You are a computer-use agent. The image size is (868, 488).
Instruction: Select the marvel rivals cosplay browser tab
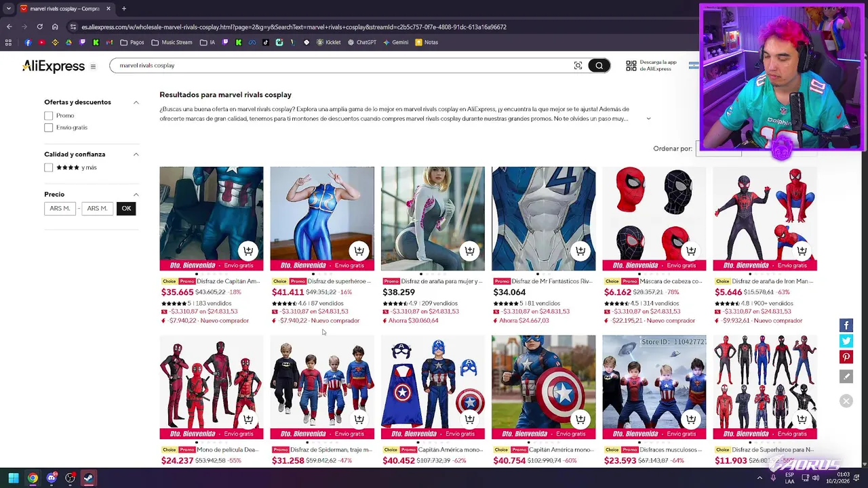pyautogui.click(x=65, y=9)
